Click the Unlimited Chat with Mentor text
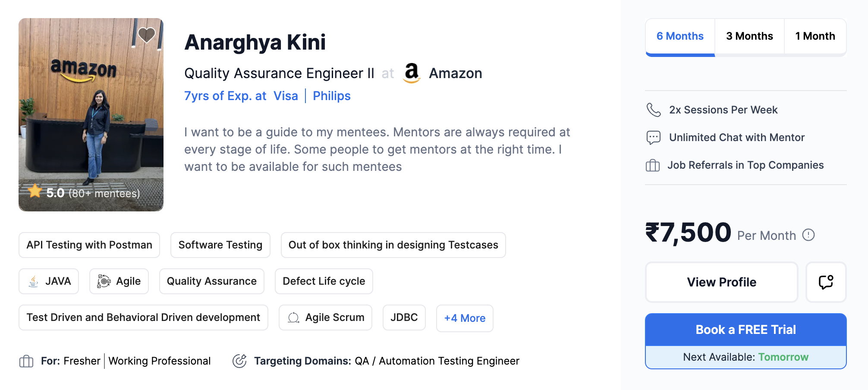The image size is (868, 390). (737, 138)
